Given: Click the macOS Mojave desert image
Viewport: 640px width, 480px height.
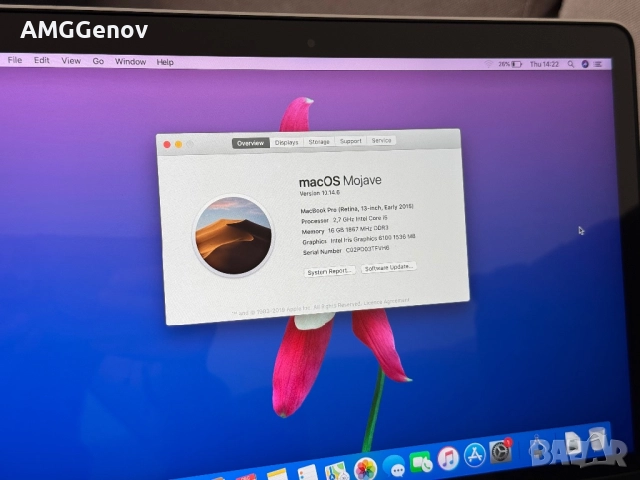Looking at the screenshot, I should pos(233,236).
